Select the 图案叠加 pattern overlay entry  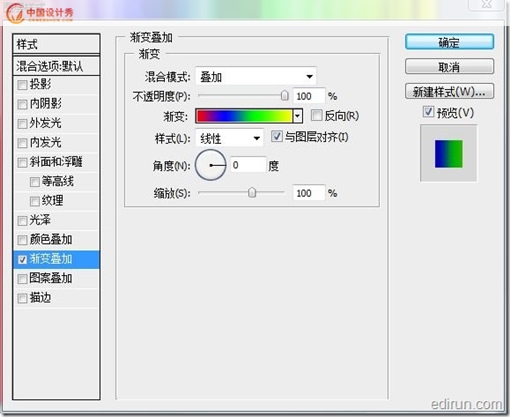[56, 278]
